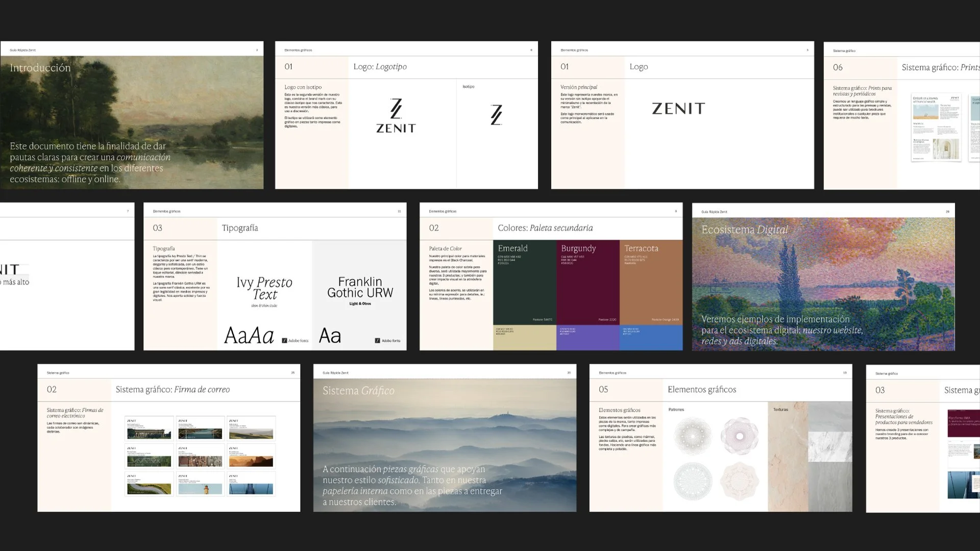Open the email signature with the blue lake photo
The height and width of the screenshot is (551, 980).
[200, 428]
